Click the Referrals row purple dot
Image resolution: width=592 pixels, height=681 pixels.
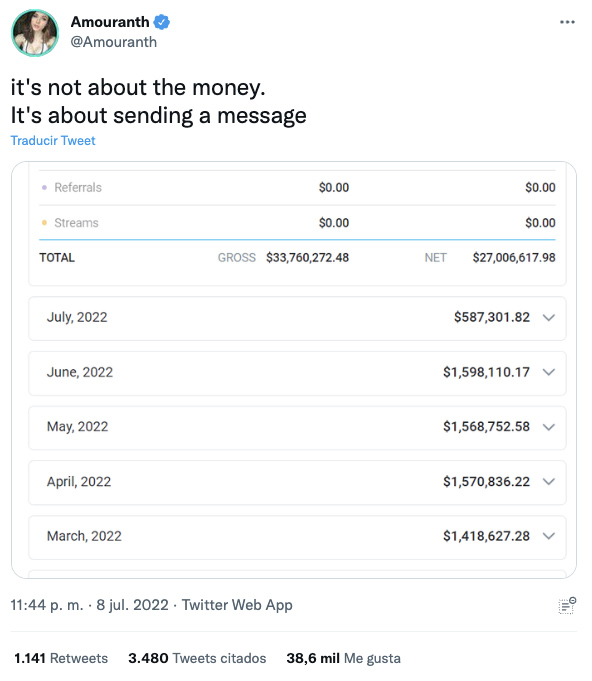[44, 188]
